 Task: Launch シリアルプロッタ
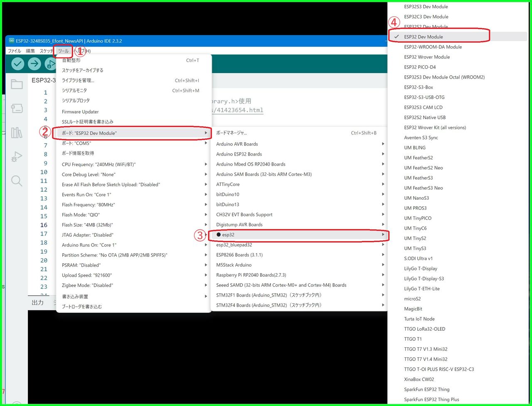click(x=134, y=100)
